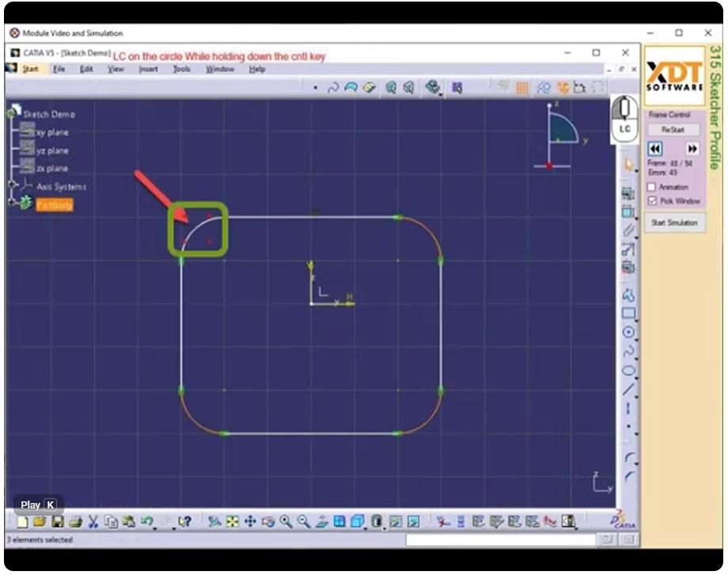
Task: Click the Fly mode icon
Action: pyautogui.click(x=214, y=522)
